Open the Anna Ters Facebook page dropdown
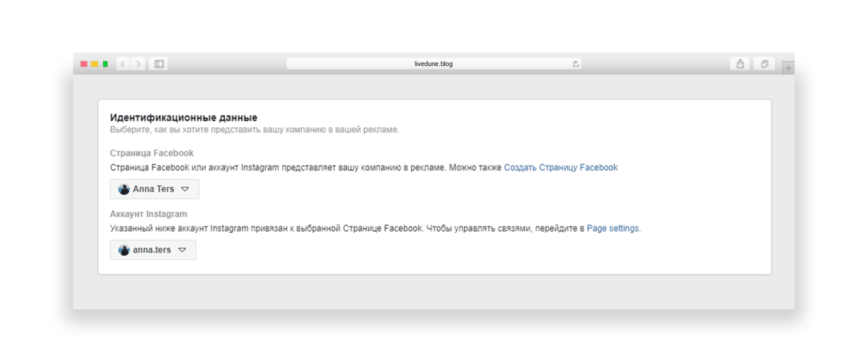868x362 pixels. pyautogui.click(x=153, y=189)
